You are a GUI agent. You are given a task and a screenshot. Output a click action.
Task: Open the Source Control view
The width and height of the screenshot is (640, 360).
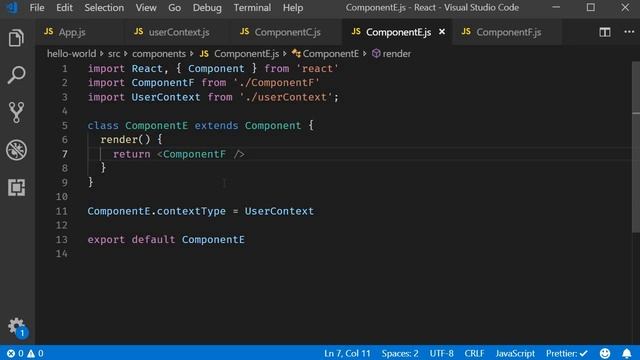(16, 112)
